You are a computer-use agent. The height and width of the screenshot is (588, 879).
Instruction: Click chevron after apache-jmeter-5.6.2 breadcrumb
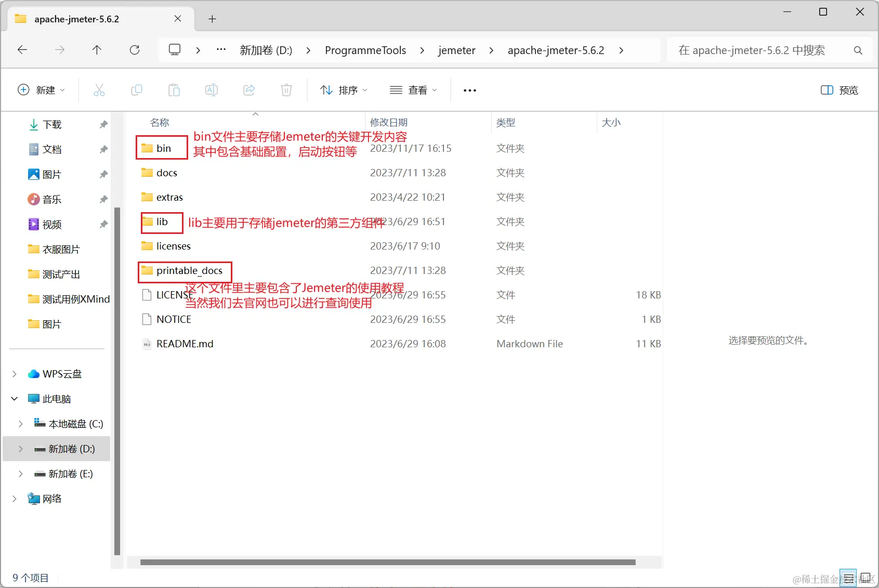pyautogui.click(x=621, y=50)
